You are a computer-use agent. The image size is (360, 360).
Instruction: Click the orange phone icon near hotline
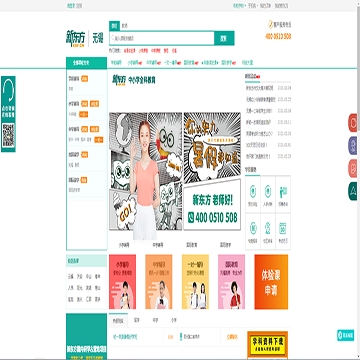pyautogui.click(x=271, y=24)
